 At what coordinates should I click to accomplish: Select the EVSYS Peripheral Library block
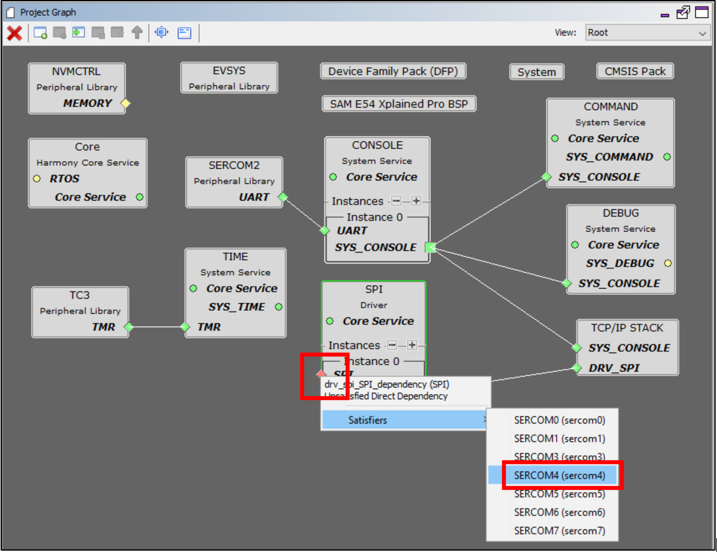(x=229, y=78)
